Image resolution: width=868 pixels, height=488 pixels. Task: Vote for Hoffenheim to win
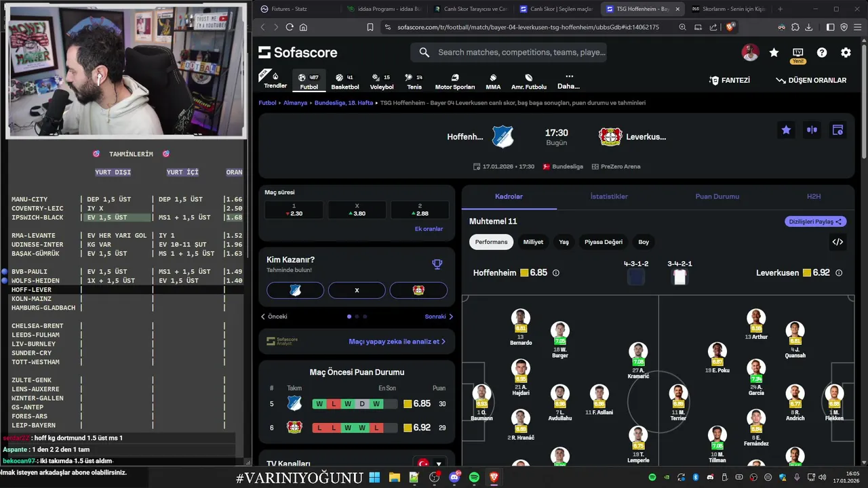tap(295, 290)
